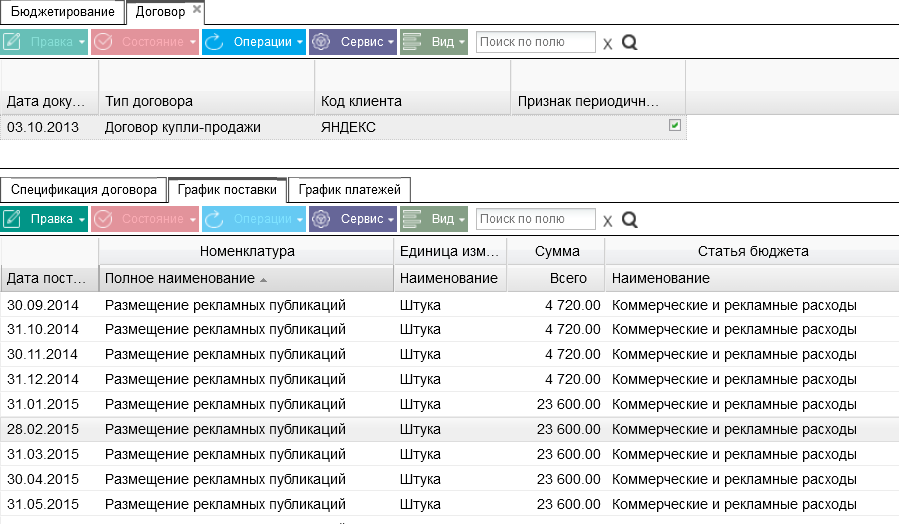
Task: Open lower Операции dropdown arrow
Action: (300, 220)
